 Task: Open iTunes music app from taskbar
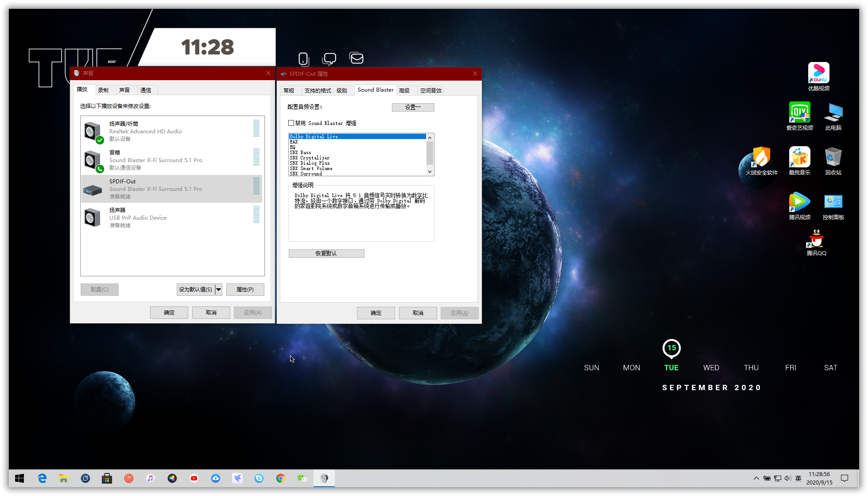[151, 478]
